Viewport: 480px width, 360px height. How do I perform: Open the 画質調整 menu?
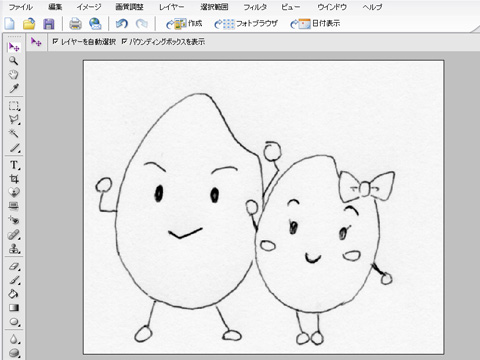coord(129,7)
